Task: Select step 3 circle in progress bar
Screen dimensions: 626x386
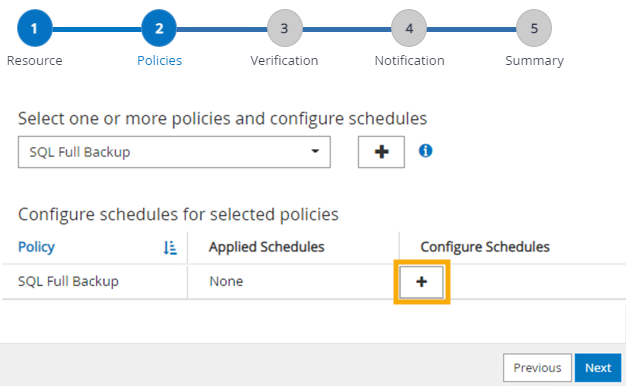Action: (x=284, y=28)
